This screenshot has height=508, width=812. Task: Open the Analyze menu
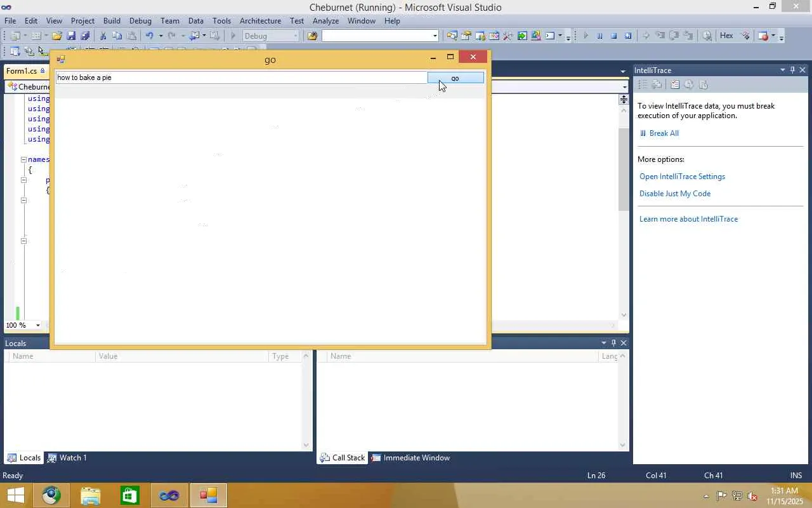click(x=325, y=21)
